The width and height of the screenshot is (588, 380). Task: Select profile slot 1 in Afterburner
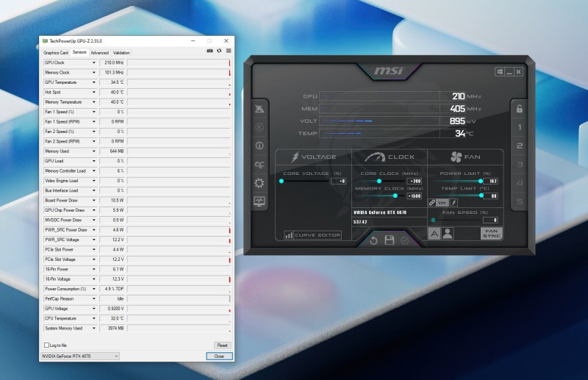(520, 127)
